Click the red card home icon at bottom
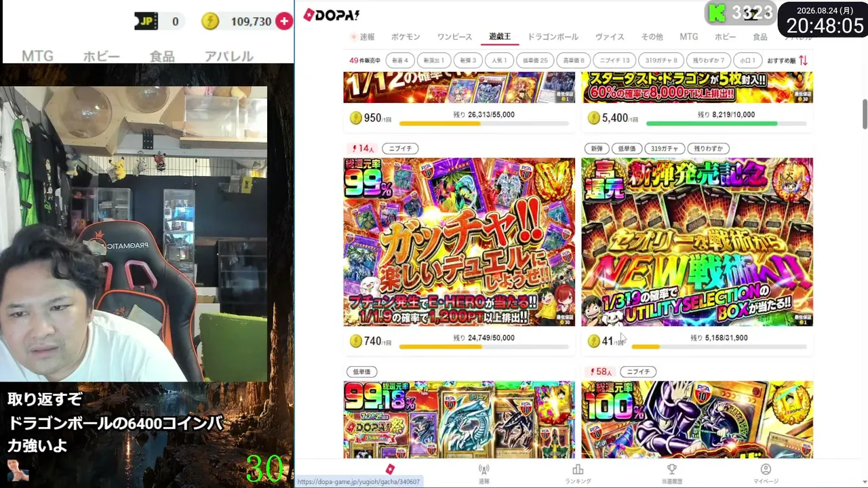This screenshot has height=488, width=868. [x=390, y=469]
